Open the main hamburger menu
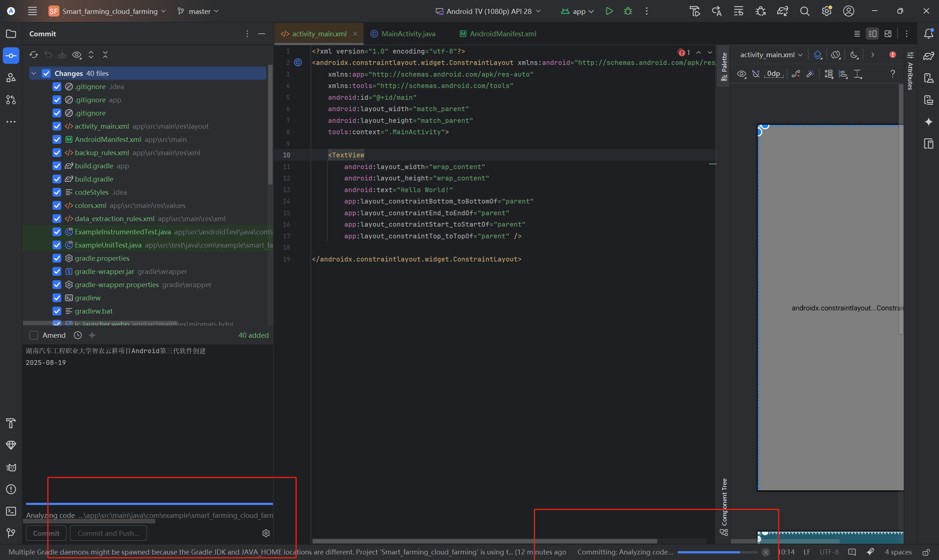The width and height of the screenshot is (939, 560). click(32, 11)
